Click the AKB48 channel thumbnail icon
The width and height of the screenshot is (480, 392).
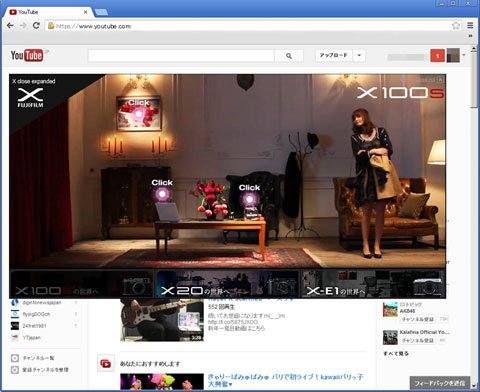click(x=390, y=310)
